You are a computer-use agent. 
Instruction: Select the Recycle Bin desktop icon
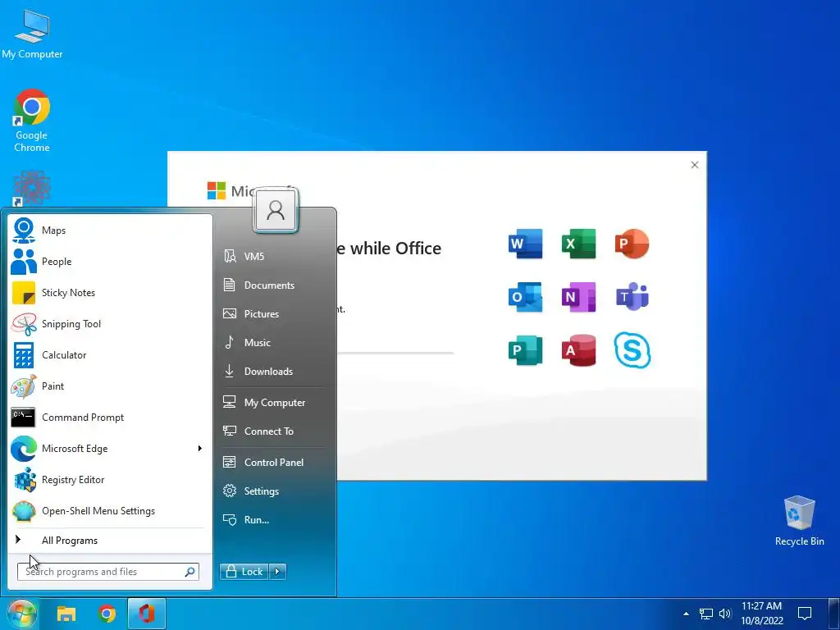click(x=799, y=520)
